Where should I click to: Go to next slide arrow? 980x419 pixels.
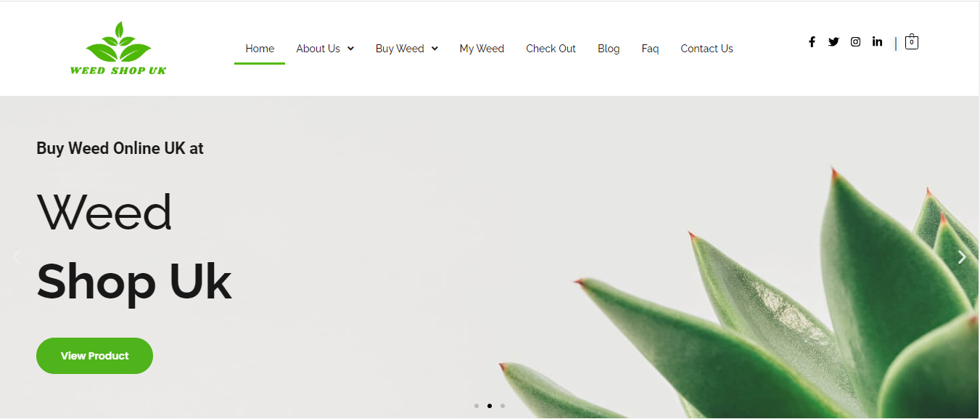(x=962, y=257)
